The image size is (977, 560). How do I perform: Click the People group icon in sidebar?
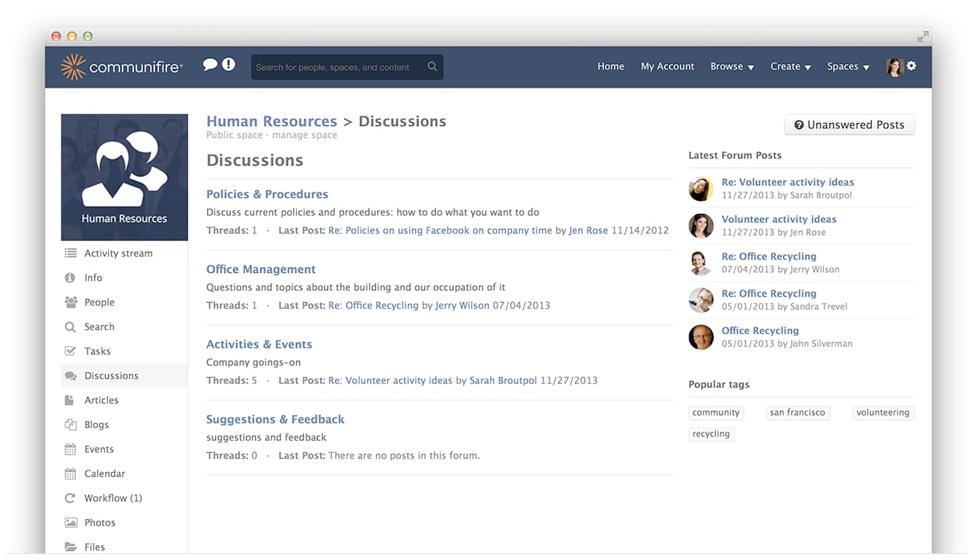point(70,302)
